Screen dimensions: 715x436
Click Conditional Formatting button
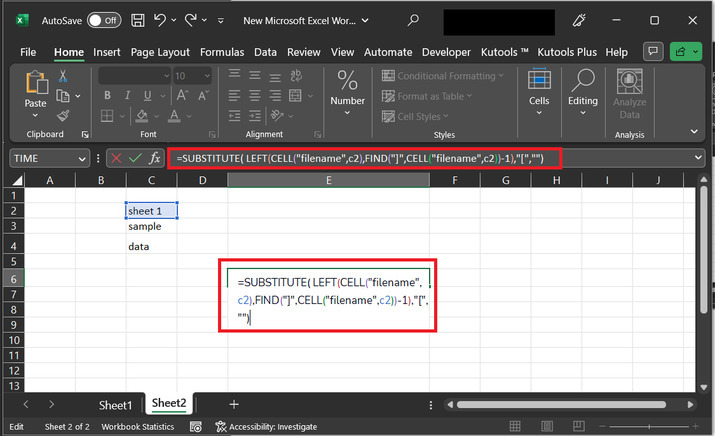click(442, 76)
